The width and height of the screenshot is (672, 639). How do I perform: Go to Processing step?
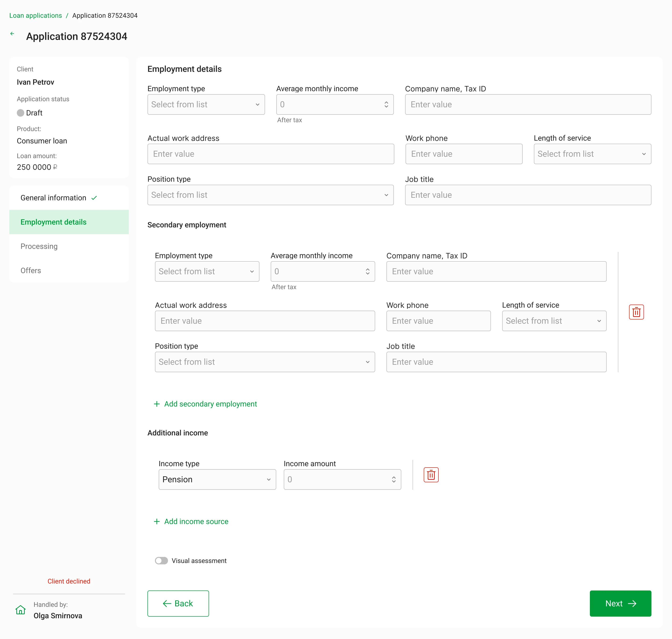point(69,246)
